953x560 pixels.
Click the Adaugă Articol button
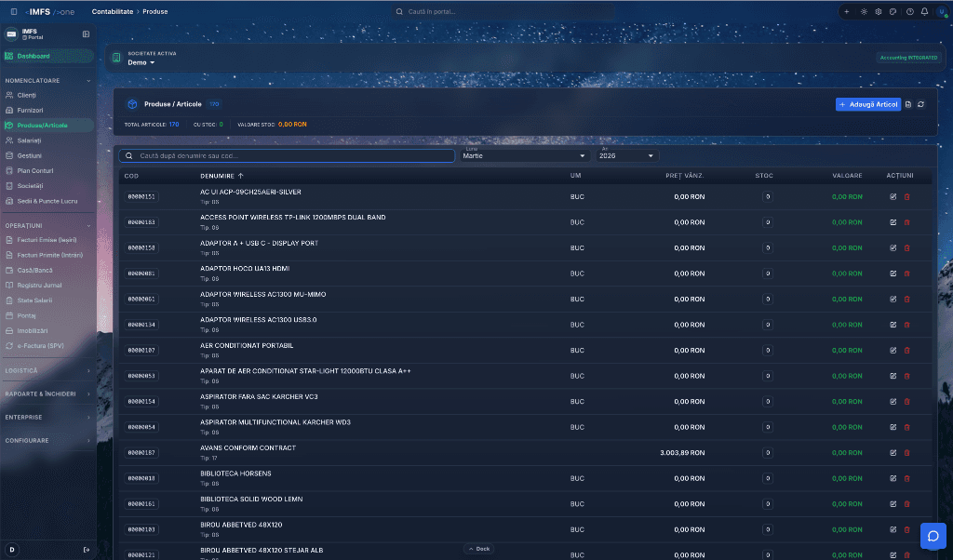click(x=868, y=104)
